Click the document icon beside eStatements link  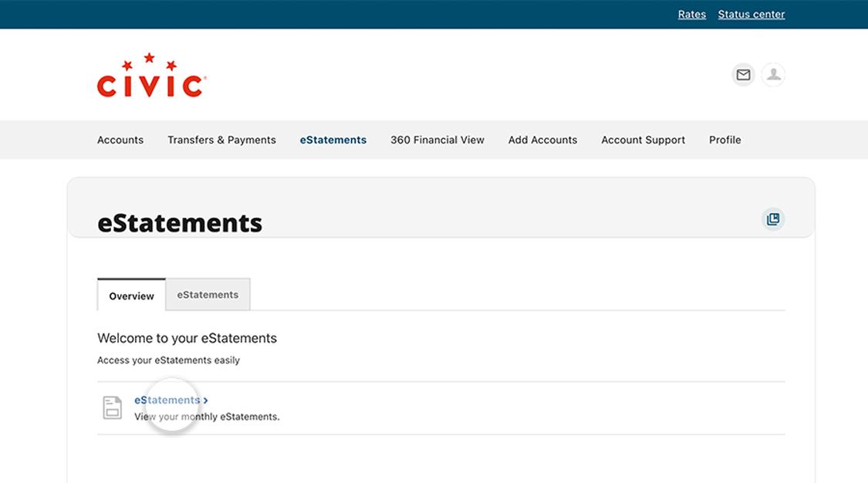[x=112, y=407]
